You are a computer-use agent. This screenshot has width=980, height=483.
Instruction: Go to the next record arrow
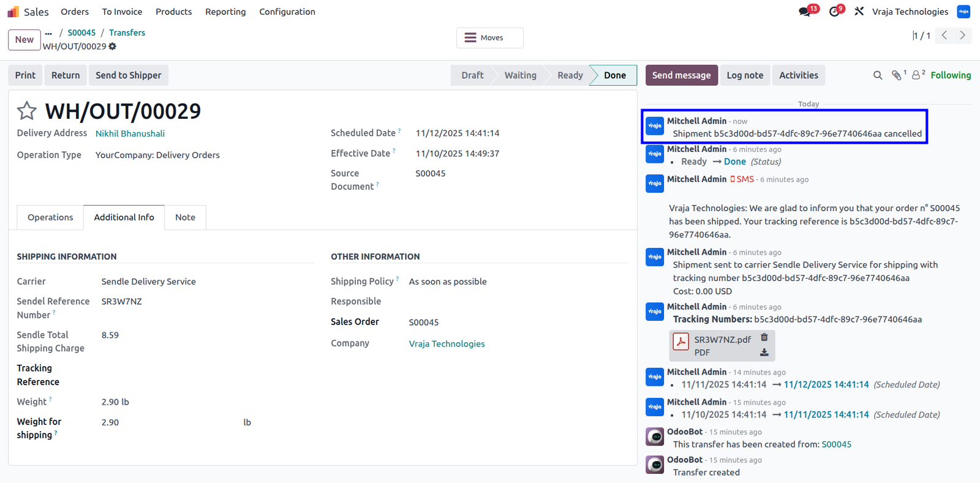click(x=963, y=36)
